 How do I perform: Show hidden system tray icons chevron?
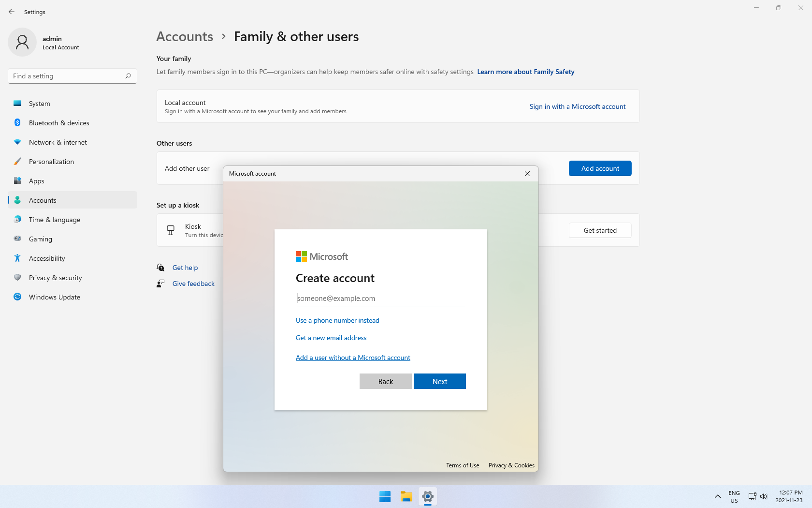tap(718, 496)
